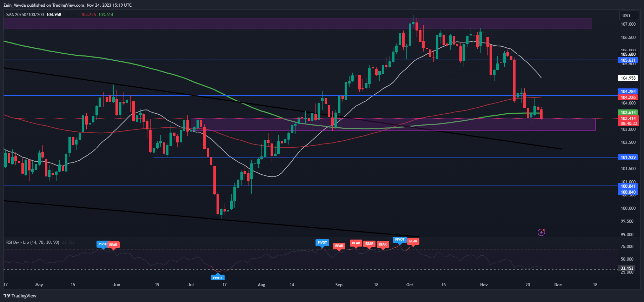Click the PIVOT marker near the RSI low

click(218, 277)
